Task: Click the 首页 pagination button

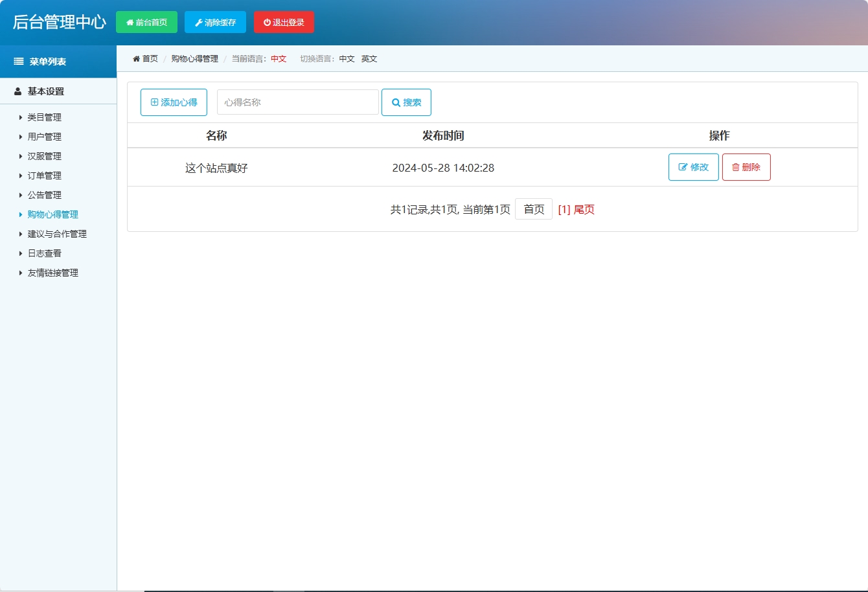Action: click(x=533, y=209)
